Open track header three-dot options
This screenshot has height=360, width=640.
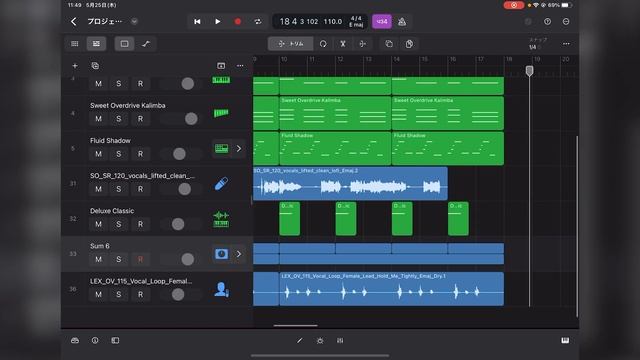pyautogui.click(x=240, y=66)
